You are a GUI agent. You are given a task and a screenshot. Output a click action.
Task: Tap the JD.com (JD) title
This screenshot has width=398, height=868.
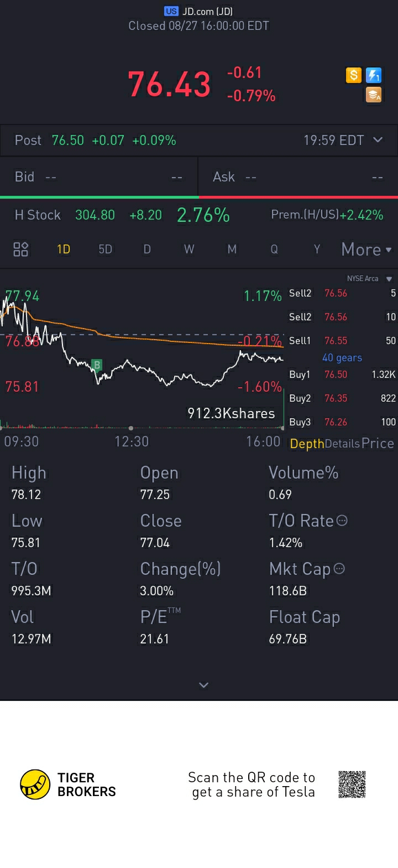click(207, 11)
